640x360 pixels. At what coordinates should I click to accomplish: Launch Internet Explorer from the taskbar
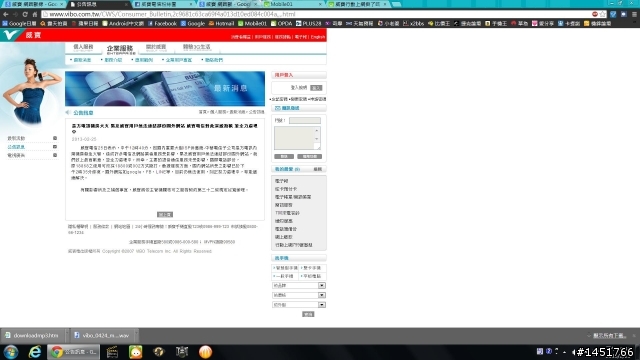[35, 352]
